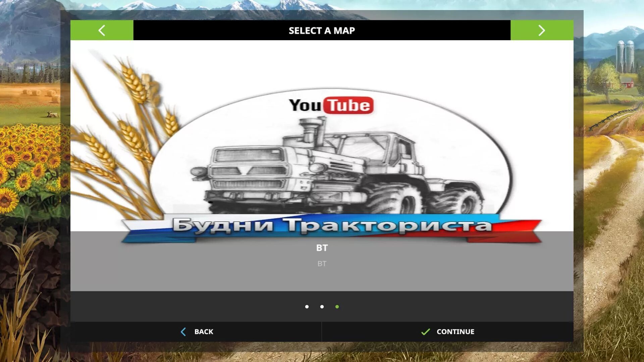Screen dimensions: 644x362
Task: Click the SELECT A MAP header title
Action: [322, 31]
